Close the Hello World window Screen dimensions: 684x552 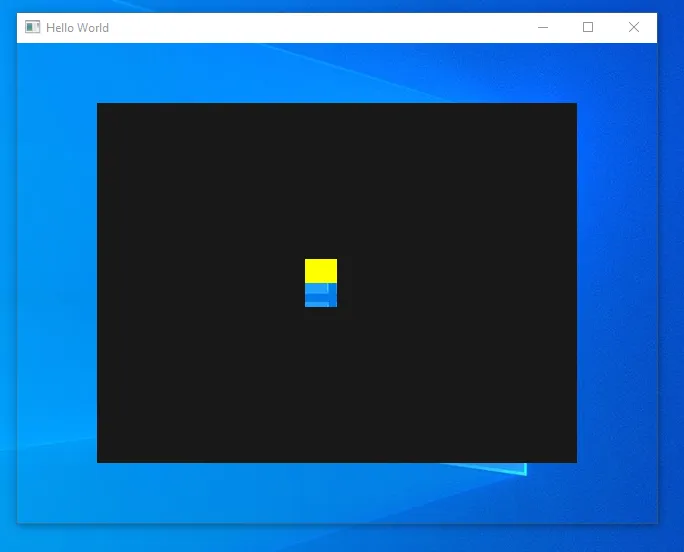click(634, 27)
